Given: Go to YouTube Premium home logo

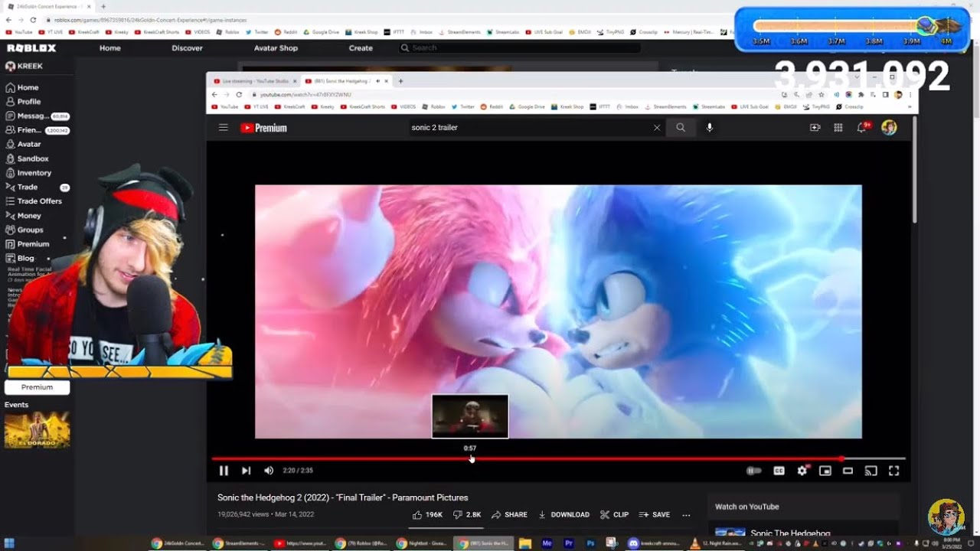Looking at the screenshot, I should click(264, 128).
